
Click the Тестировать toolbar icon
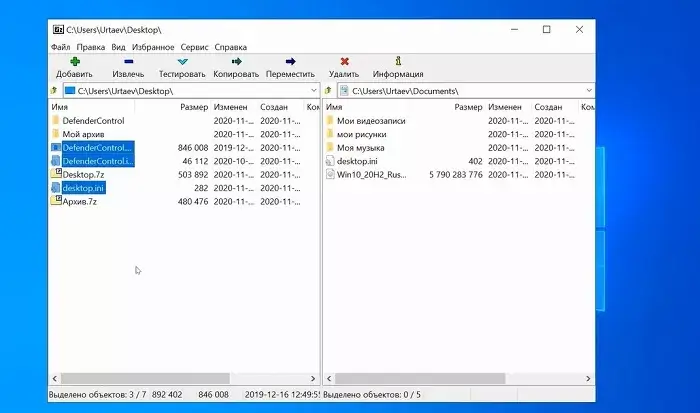point(182,61)
